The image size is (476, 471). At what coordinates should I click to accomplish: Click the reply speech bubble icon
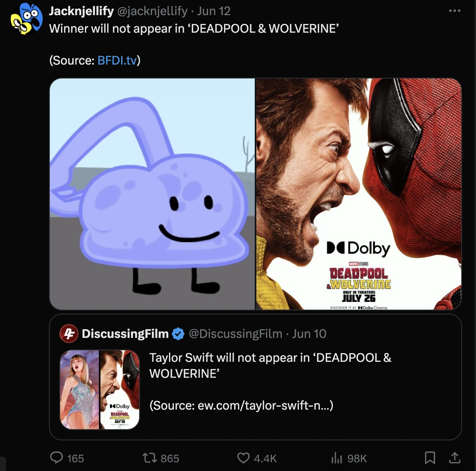click(x=56, y=458)
